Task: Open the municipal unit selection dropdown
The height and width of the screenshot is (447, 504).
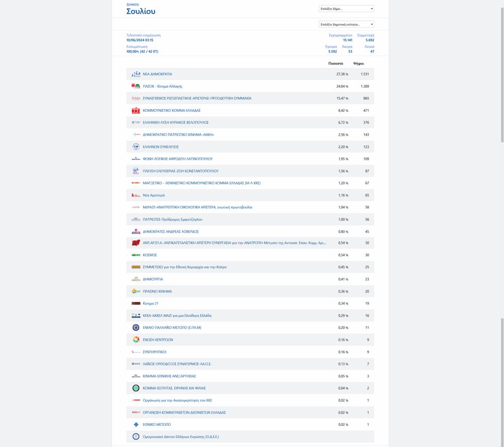Action: [346, 25]
